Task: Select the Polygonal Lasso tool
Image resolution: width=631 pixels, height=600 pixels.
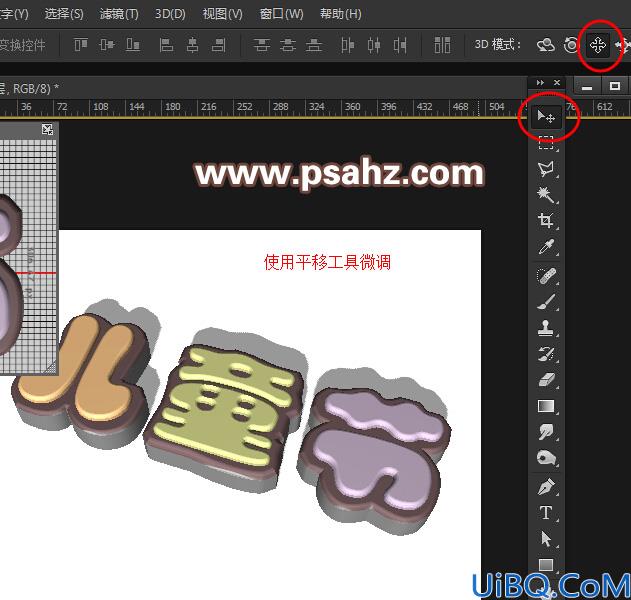Action: 546,169
